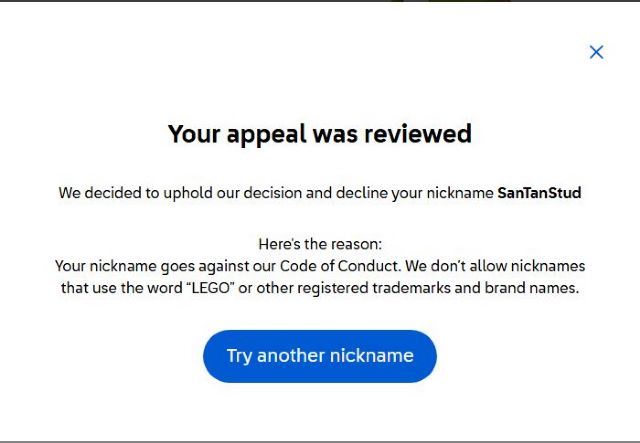
Task: Close the appeal review dialog
Action: [x=596, y=52]
